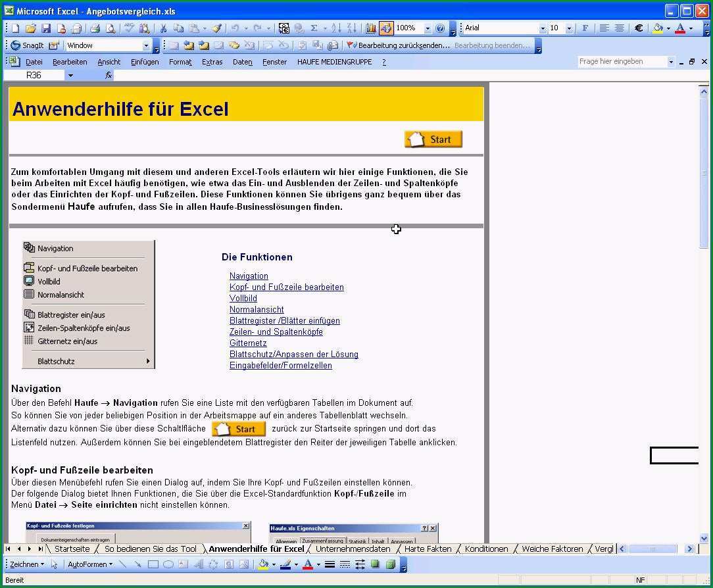Image resolution: width=713 pixels, height=588 pixels.
Task: Open the Datei menu
Action: coord(34,62)
